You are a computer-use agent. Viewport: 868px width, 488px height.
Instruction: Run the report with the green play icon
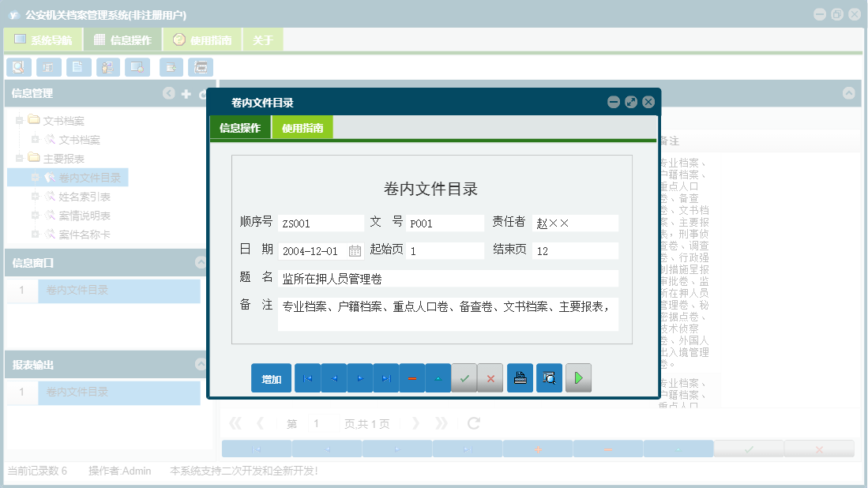click(577, 378)
